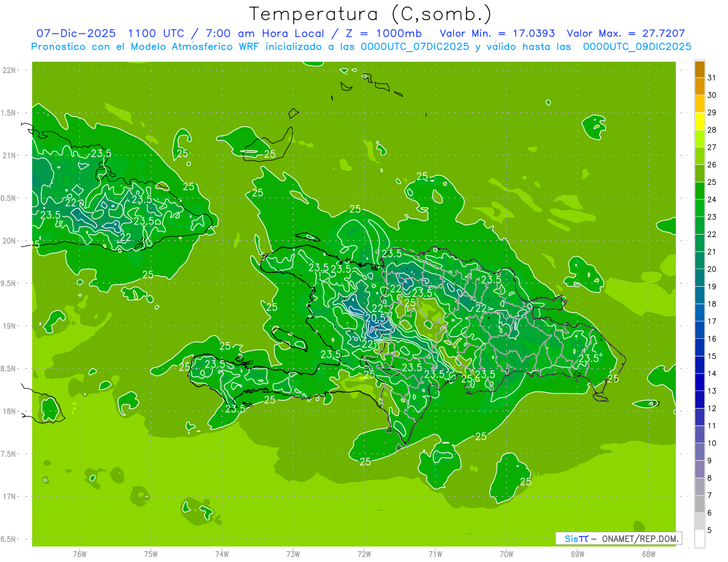The height and width of the screenshot is (562, 728).
Task: Click the '15' value on the color scale
Action: tap(712, 356)
